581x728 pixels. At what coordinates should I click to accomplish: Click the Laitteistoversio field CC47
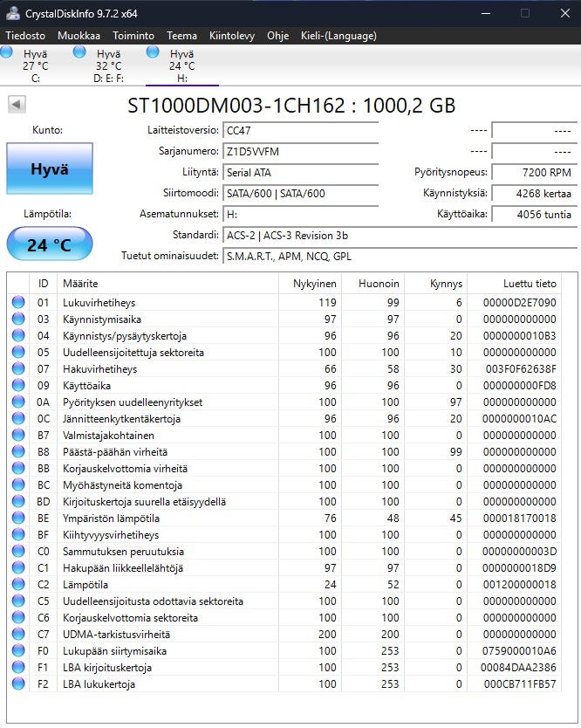click(x=300, y=130)
